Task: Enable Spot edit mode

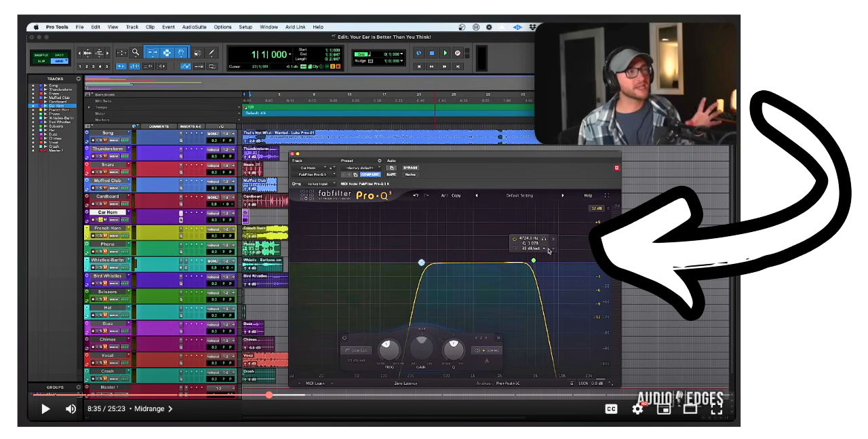Action: point(60,54)
